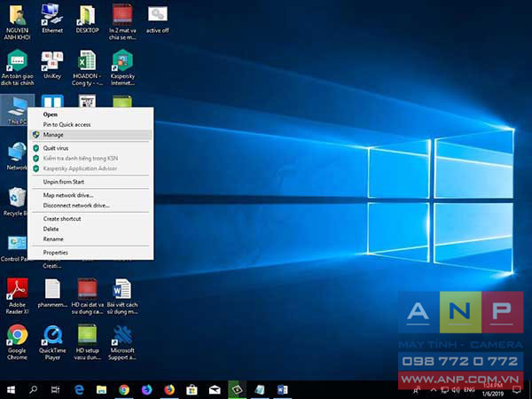This screenshot has width=532, height=399.
Task: Open Microsoft Store from the taskbar
Action: click(192, 389)
